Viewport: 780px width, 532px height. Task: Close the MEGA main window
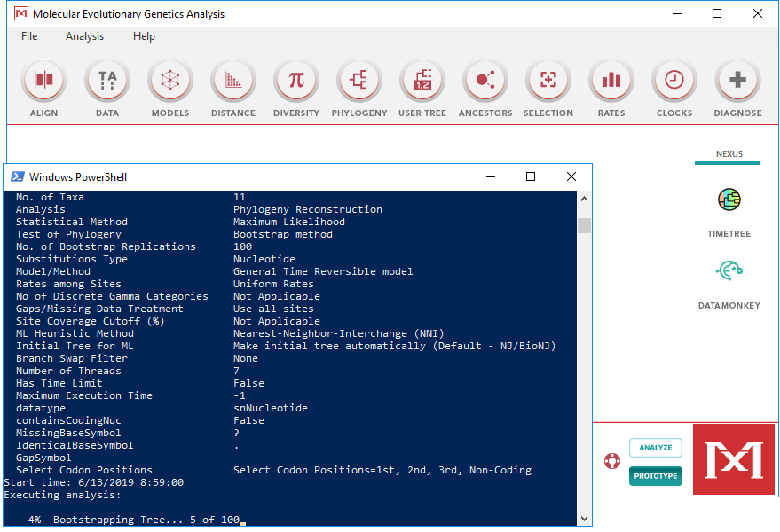coord(758,13)
